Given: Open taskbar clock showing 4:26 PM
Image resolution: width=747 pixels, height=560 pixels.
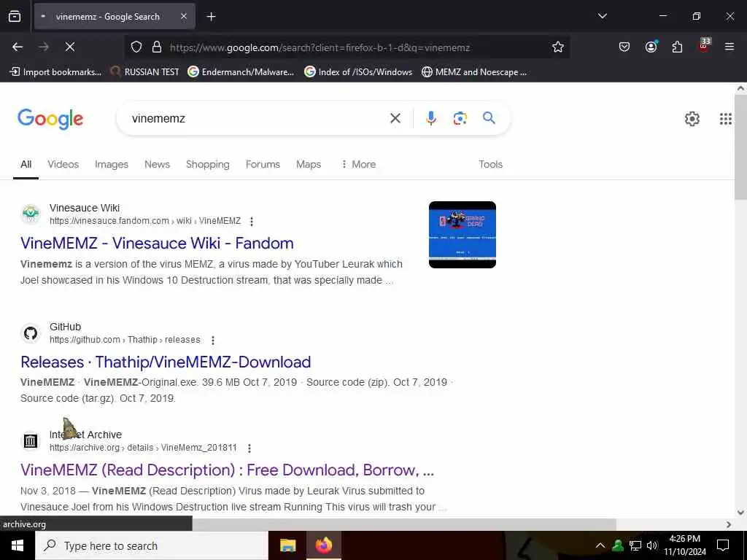Looking at the screenshot, I should click(684, 545).
